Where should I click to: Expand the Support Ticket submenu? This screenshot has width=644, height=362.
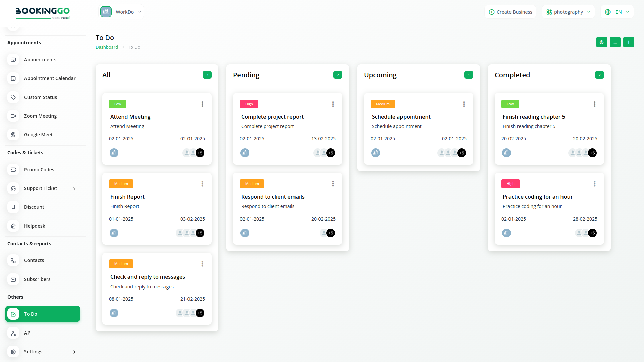point(74,189)
